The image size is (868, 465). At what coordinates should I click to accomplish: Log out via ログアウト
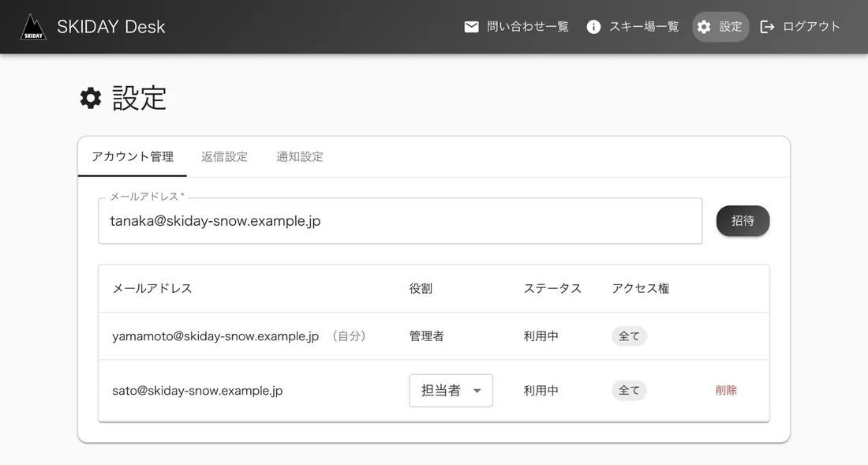click(x=800, y=27)
